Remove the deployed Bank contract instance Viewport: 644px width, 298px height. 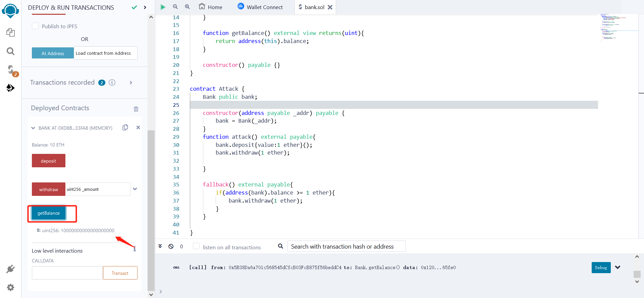(138, 127)
